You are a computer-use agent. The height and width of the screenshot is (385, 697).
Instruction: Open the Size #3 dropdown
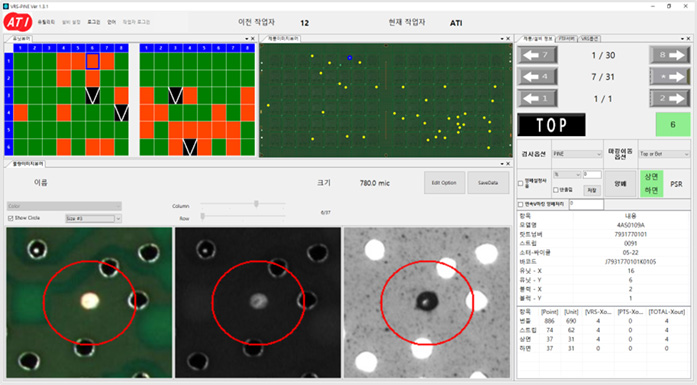pos(93,219)
